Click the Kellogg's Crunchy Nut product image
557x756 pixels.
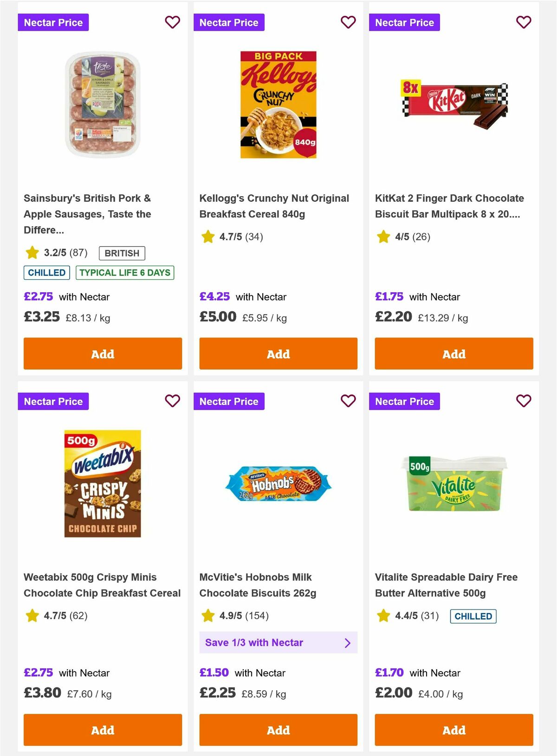[278, 104]
